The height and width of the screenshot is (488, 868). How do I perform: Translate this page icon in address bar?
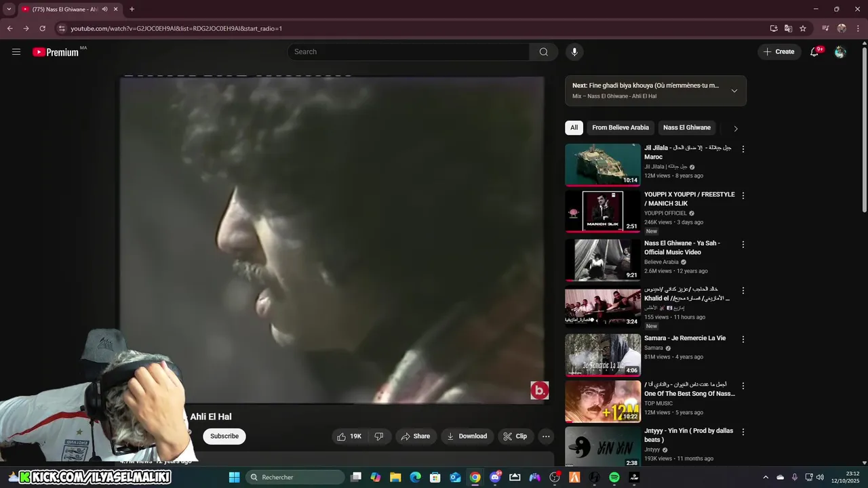(788, 28)
